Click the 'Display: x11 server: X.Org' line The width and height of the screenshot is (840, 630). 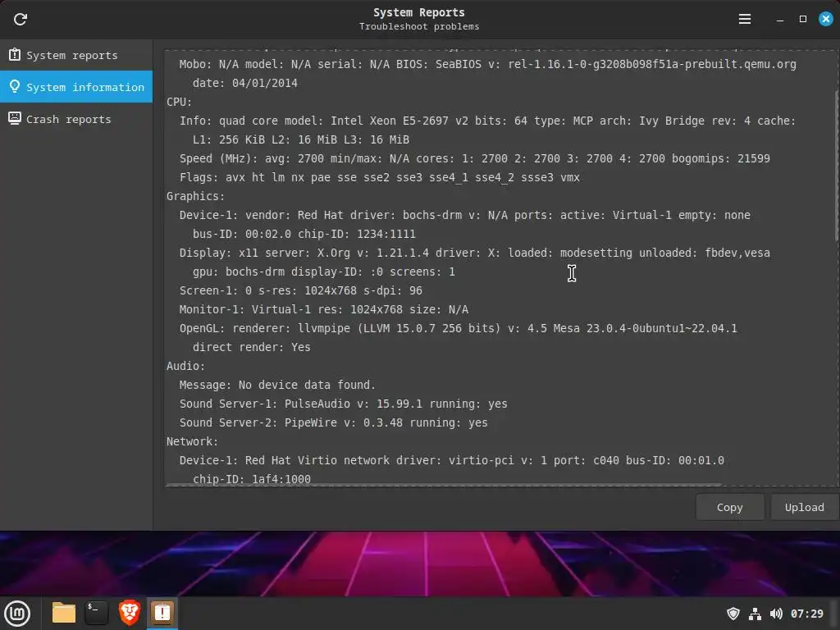pyautogui.click(x=475, y=253)
